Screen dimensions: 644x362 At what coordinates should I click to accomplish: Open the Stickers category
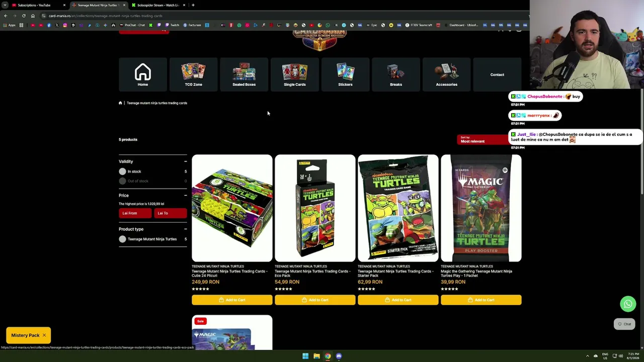(345, 74)
